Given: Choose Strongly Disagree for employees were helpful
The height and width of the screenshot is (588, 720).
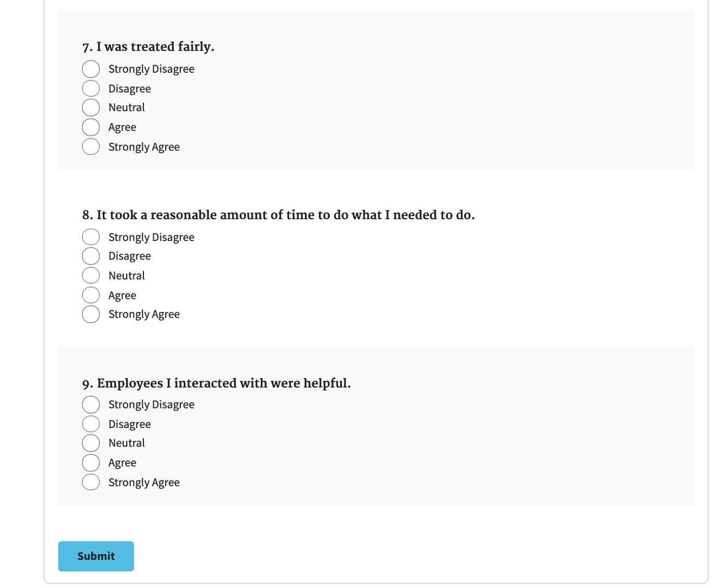Looking at the screenshot, I should (91, 405).
